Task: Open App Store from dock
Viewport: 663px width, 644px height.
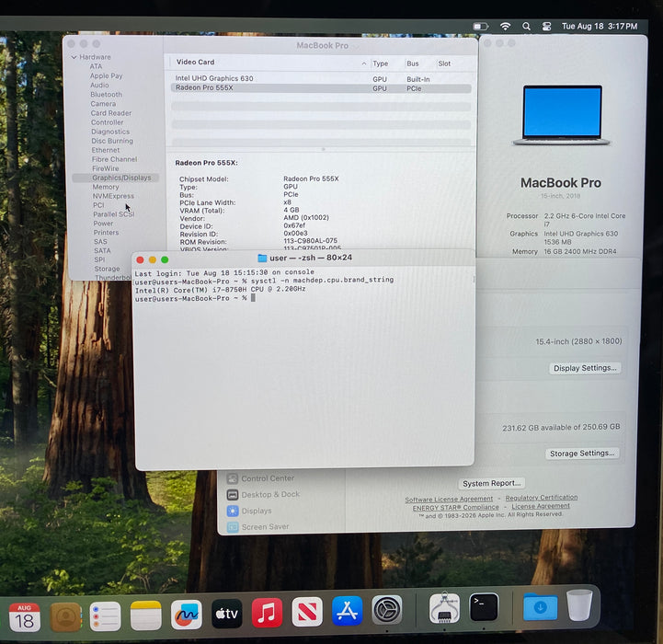Action: coord(348,611)
